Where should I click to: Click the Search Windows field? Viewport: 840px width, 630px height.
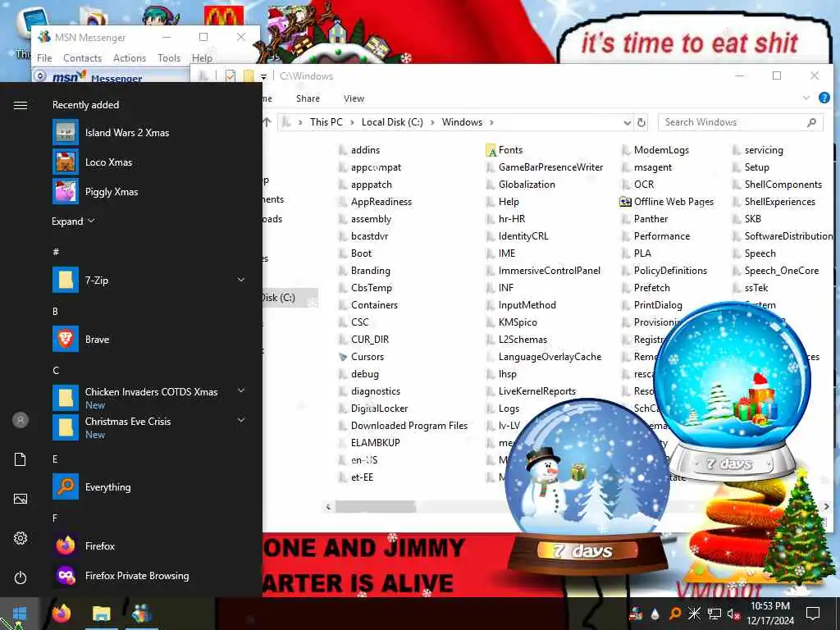pyautogui.click(x=741, y=122)
